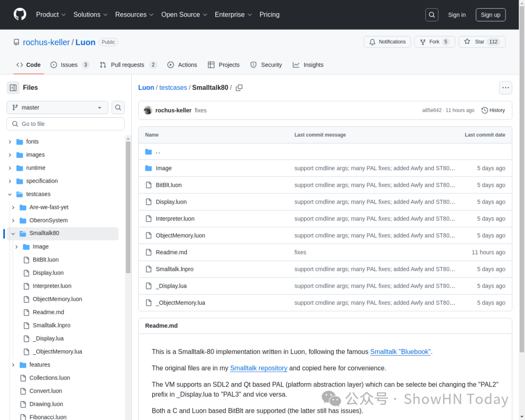Expand the Image subfolder in tree
This screenshot has width=525, height=420.
(x=17, y=246)
